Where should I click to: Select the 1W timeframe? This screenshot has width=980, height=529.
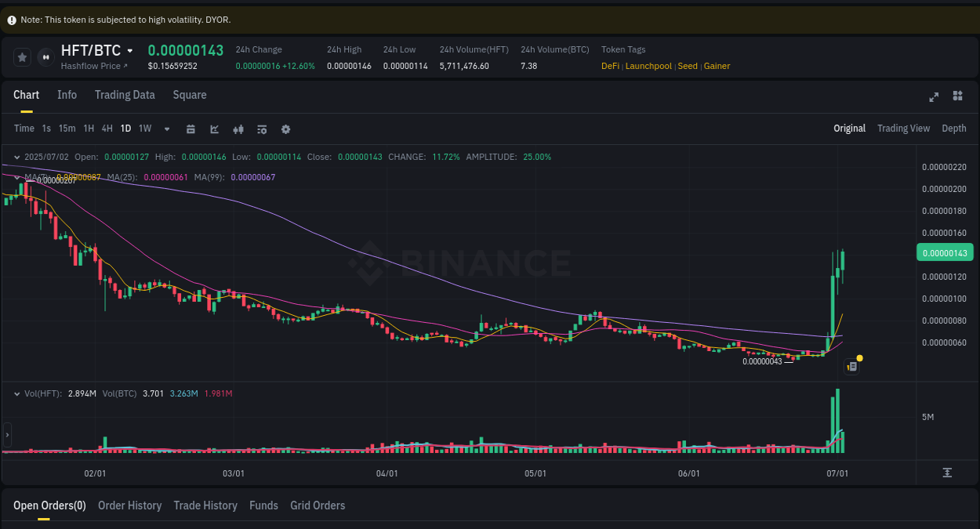144,129
